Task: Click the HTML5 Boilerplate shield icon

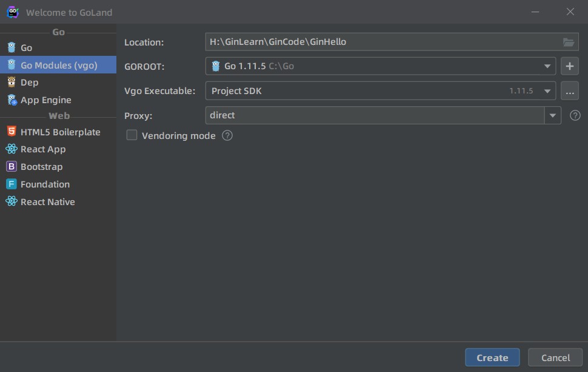Action: click(11, 132)
